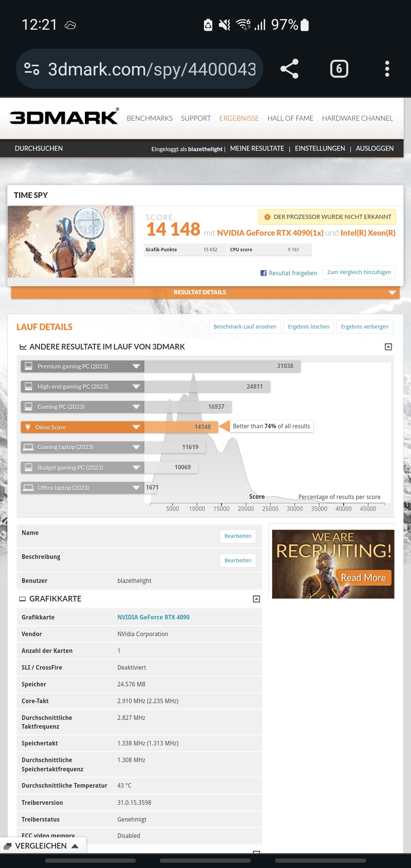Click desktop icon on Premium gaming PC row
The width and height of the screenshot is (411, 868).
28,366
